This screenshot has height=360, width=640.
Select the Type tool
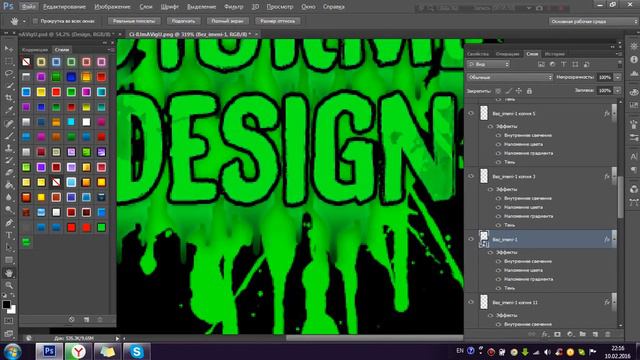pos(9,236)
